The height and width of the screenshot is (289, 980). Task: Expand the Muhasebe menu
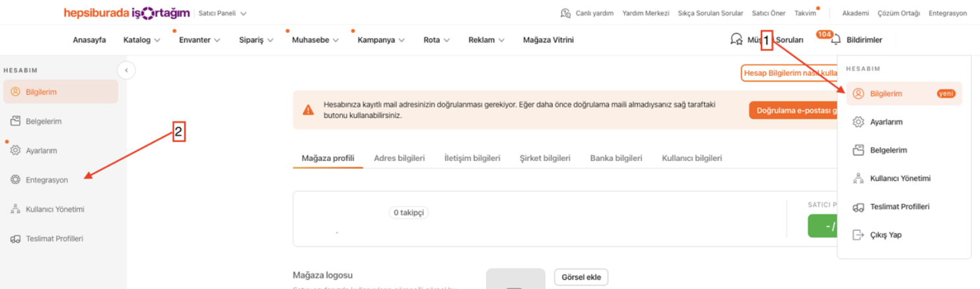click(316, 40)
